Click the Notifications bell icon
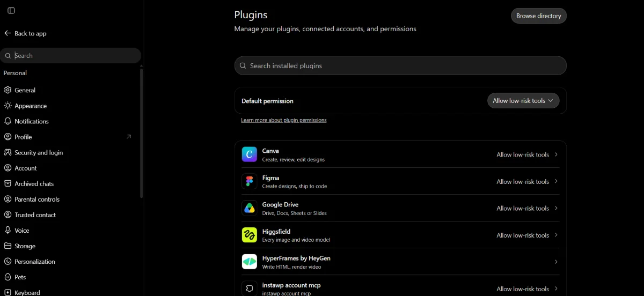Screen dimensions: 644x296 click(8, 121)
